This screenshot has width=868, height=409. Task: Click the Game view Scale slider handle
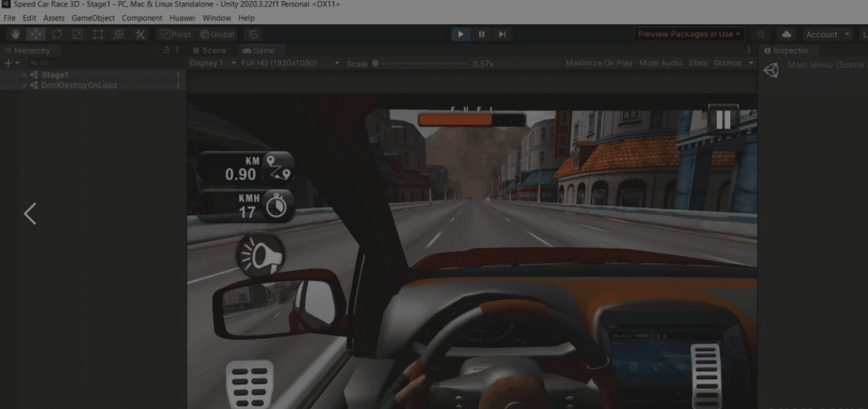[x=375, y=64]
